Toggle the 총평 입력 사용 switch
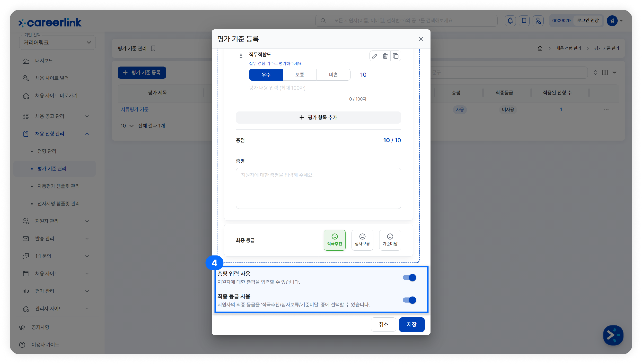642x364 pixels. pyautogui.click(x=409, y=278)
